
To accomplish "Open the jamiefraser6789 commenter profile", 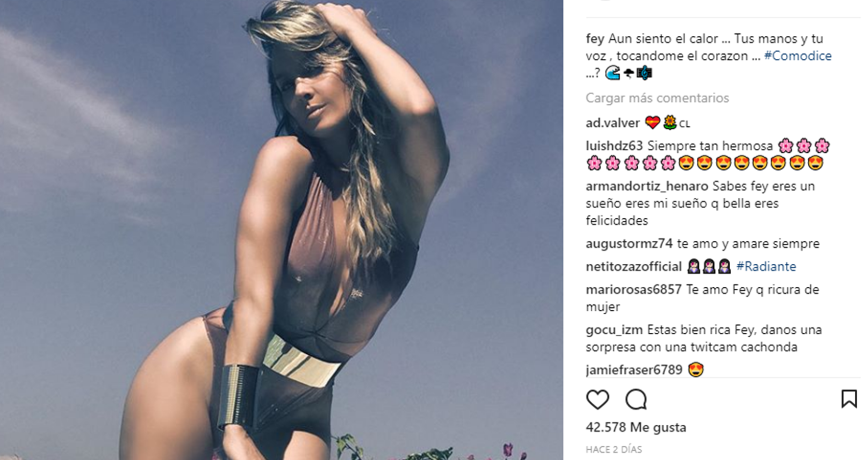I will [634, 370].
